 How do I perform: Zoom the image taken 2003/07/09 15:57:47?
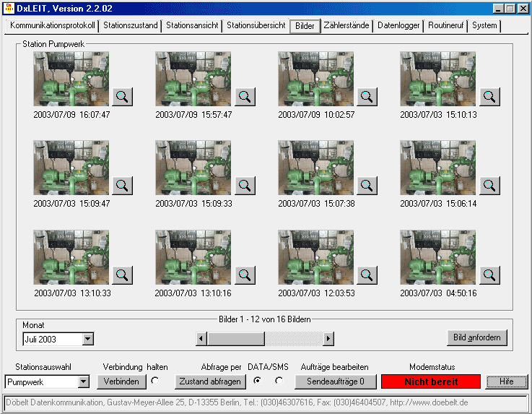(x=245, y=97)
